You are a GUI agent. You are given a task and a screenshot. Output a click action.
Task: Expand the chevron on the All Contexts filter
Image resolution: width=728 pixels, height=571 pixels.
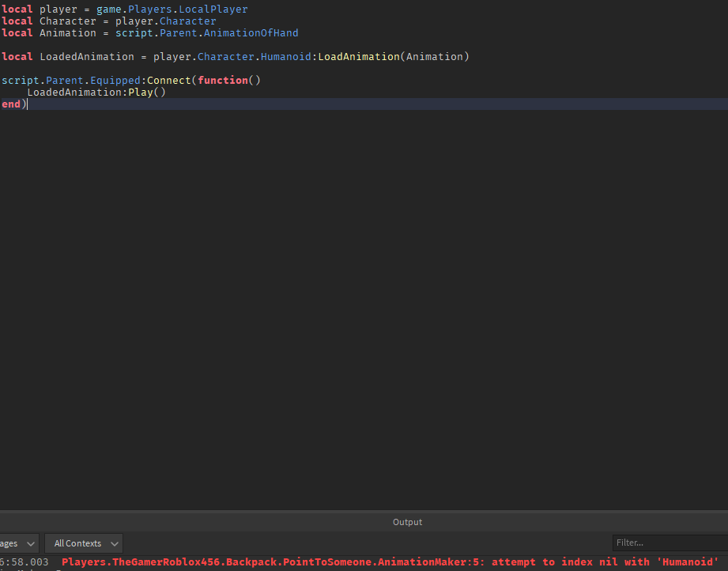pyautogui.click(x=114, y=543)
